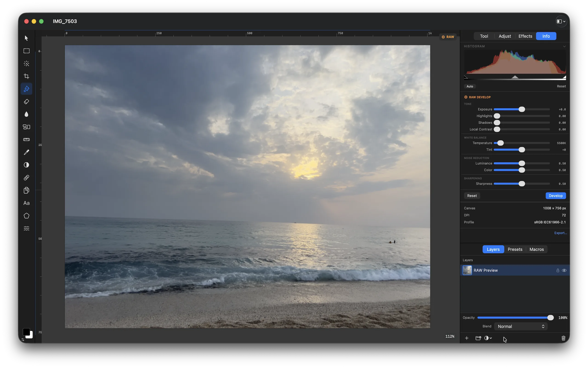Adjust the Temperature slider handle
Viewport: 588px width, 368px height.
(500, 143)
